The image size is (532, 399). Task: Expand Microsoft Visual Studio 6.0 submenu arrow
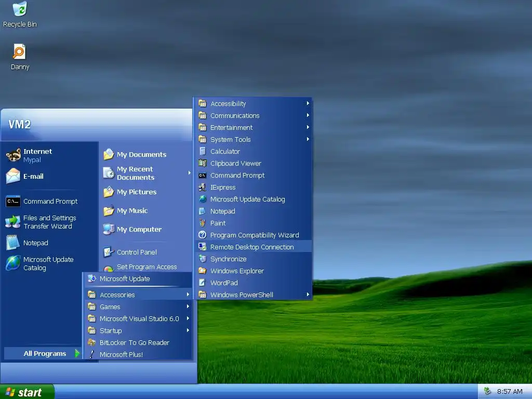[x=188, y=318]
